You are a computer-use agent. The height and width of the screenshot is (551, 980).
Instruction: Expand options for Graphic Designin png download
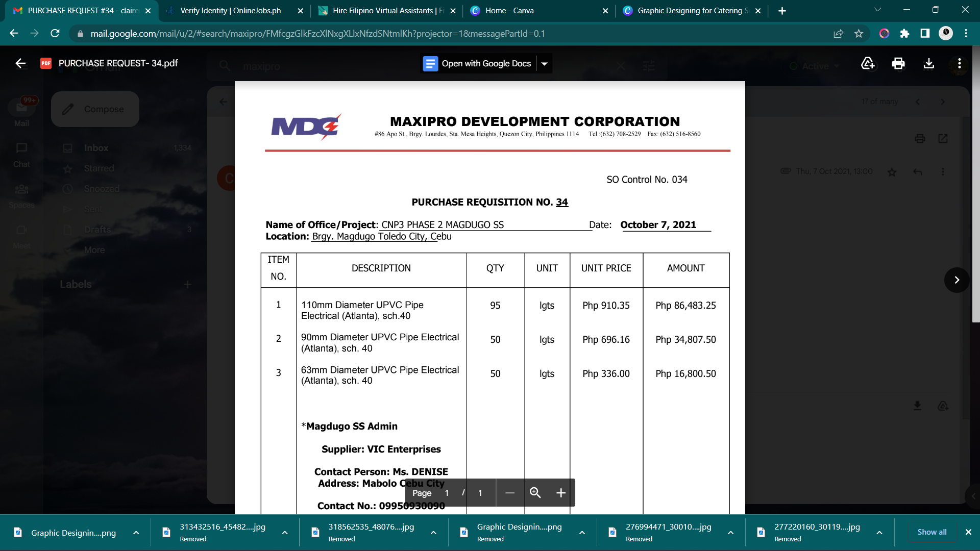[x=136, y=533]
